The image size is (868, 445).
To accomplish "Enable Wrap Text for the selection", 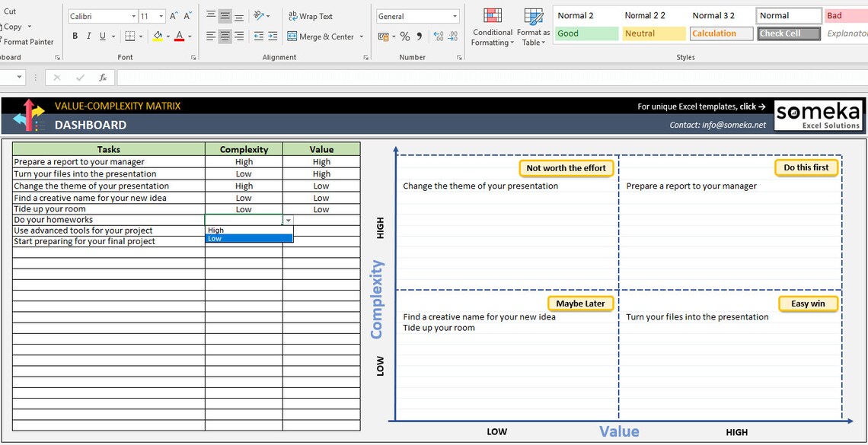I will pyautogui.click(x=309, y=15).
